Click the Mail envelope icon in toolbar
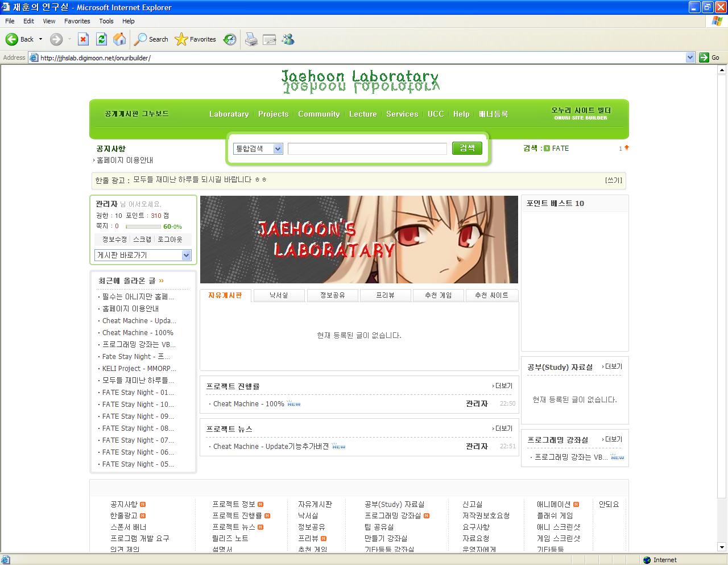728x565 pixels. point(270,39)
